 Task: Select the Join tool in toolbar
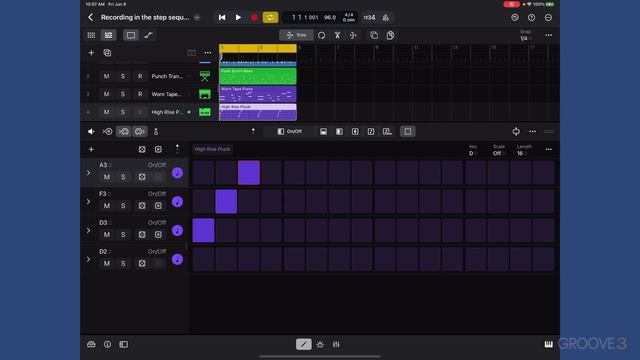pos(353,36)
